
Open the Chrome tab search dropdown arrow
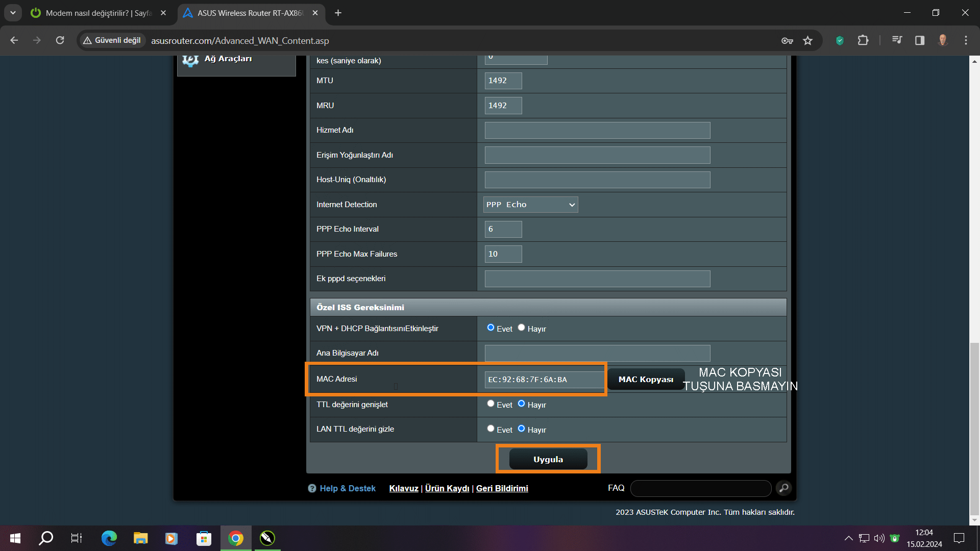coord(13,13)
